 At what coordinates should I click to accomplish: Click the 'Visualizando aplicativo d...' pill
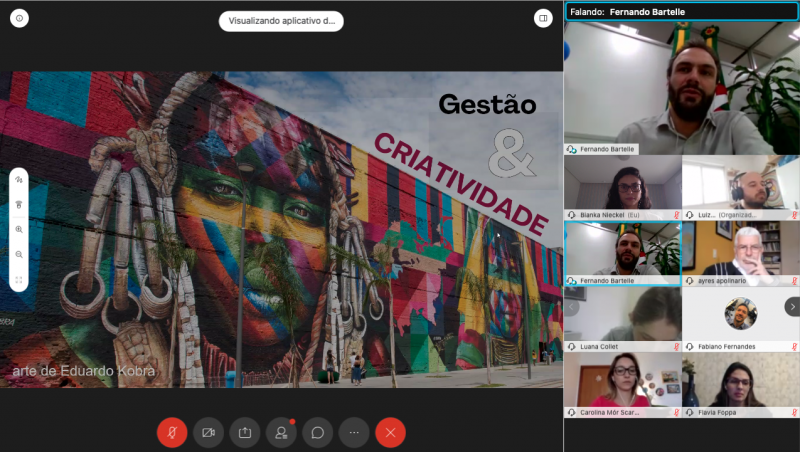pyautogui.click(x=281, y=21)
